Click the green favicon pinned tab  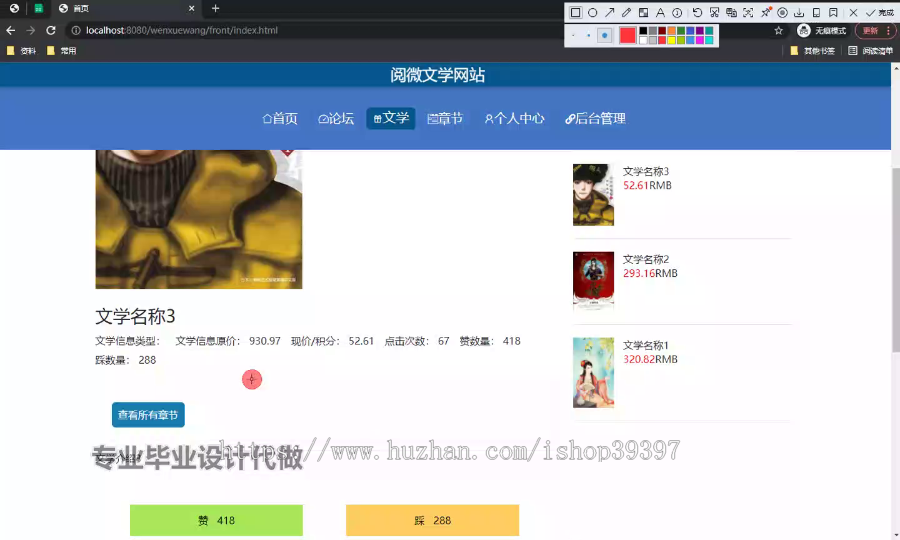pos(38,9)
